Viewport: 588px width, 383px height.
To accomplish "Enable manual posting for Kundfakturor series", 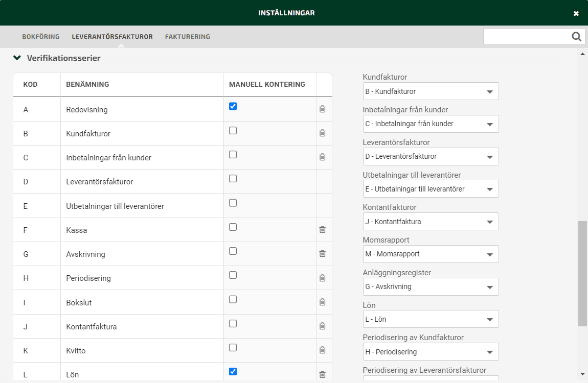I will click(233, 131).
